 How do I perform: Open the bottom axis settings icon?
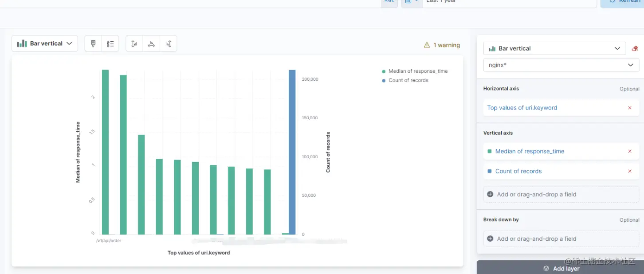click(x=151, y=43)
